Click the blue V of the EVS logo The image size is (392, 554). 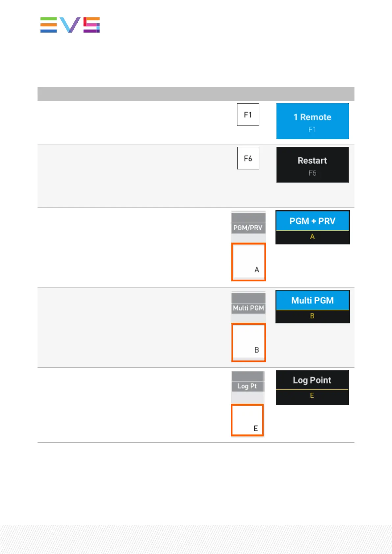tap(70, 25)
